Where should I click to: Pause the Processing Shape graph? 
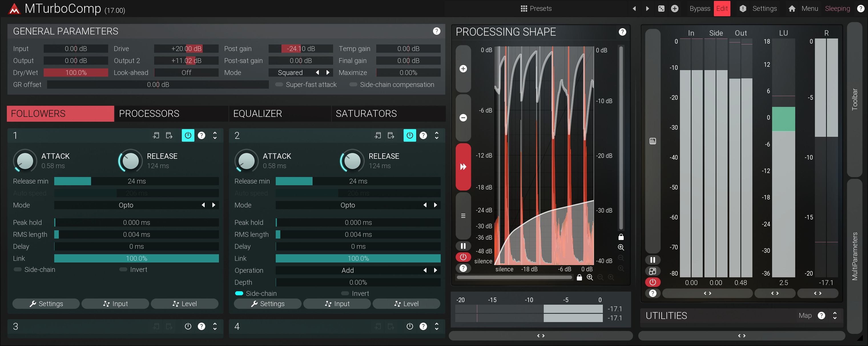463,246
